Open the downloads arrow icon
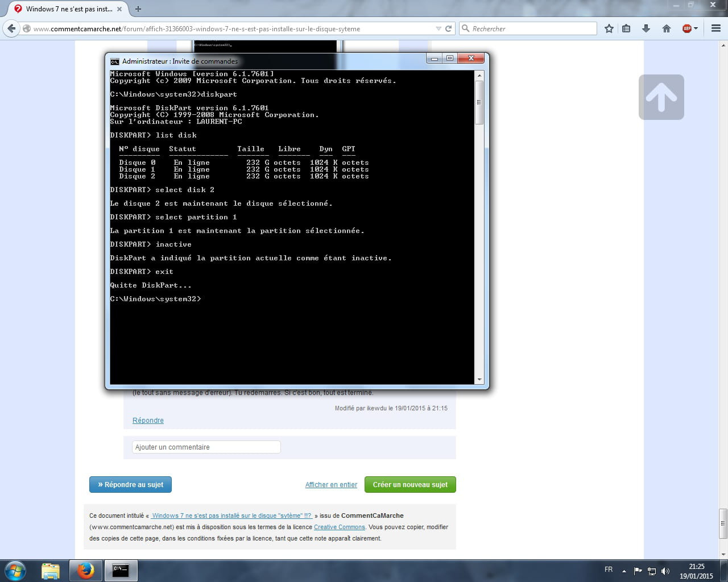The width and height of the screenshot is (728, 582). (x=646, y=28)
